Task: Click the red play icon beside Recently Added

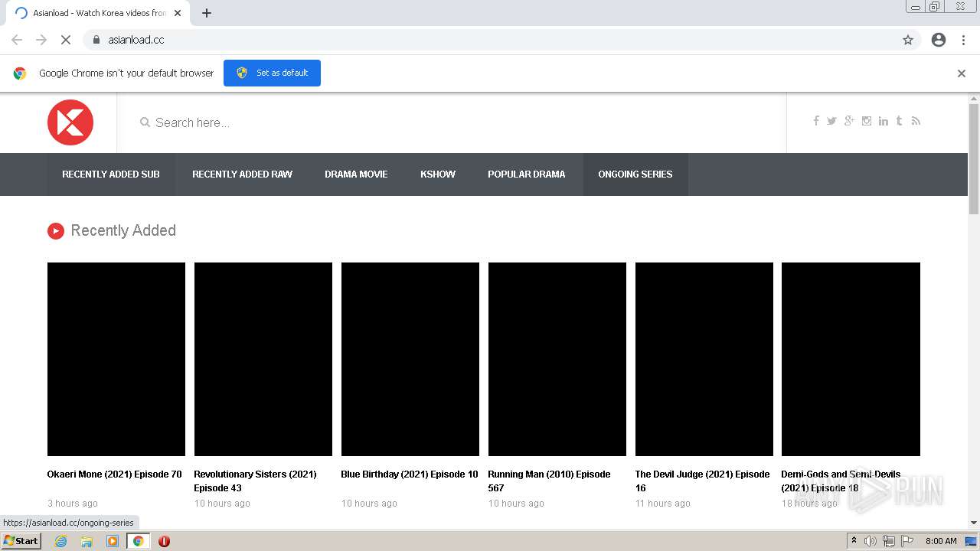Action: pyautogui.click(x=56, y=231)
